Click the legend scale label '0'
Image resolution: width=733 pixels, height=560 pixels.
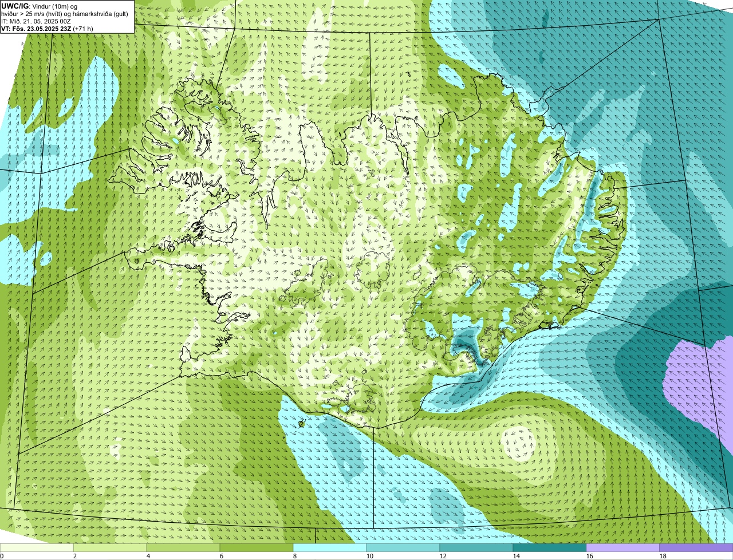(x=2, y=556)
